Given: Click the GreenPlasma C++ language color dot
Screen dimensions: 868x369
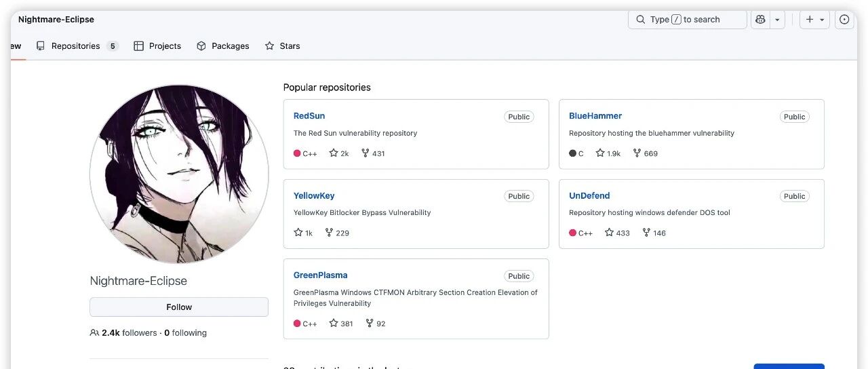Looking at the screenshot, I should 297,324.
